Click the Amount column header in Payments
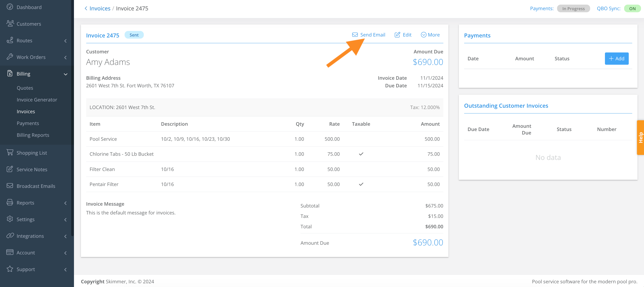The image size is (644, 287). tap(524, 58)
